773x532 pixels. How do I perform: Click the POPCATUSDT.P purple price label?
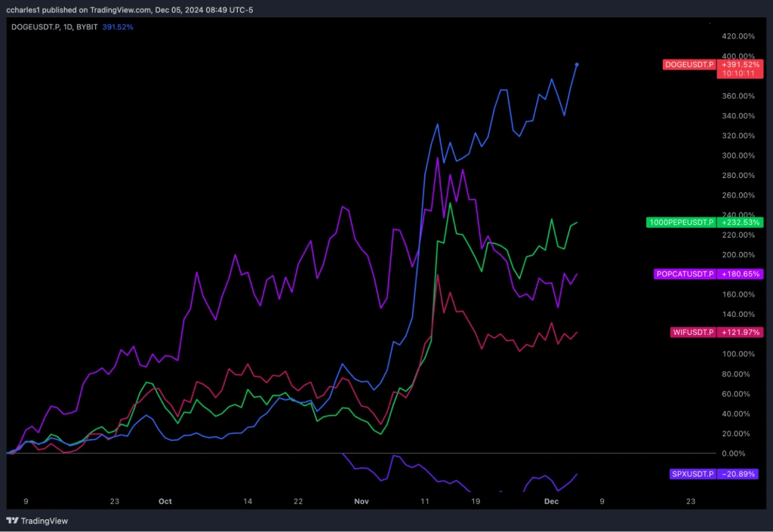pos(683,274)
